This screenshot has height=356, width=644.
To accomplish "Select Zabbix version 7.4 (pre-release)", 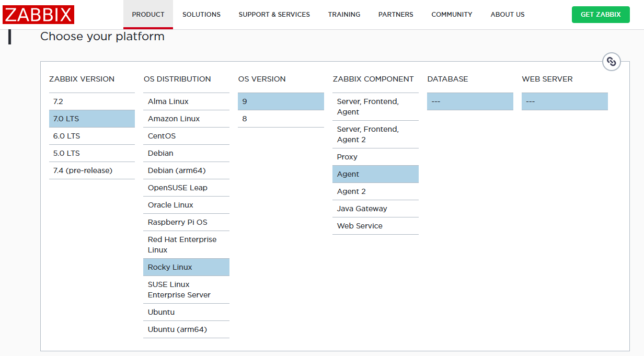I will [92, 170].
